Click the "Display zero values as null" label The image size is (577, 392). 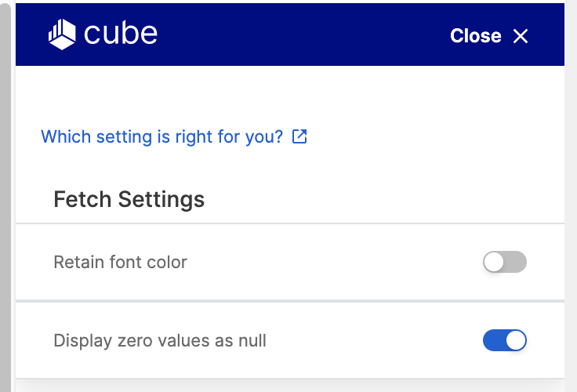point(160,341)
